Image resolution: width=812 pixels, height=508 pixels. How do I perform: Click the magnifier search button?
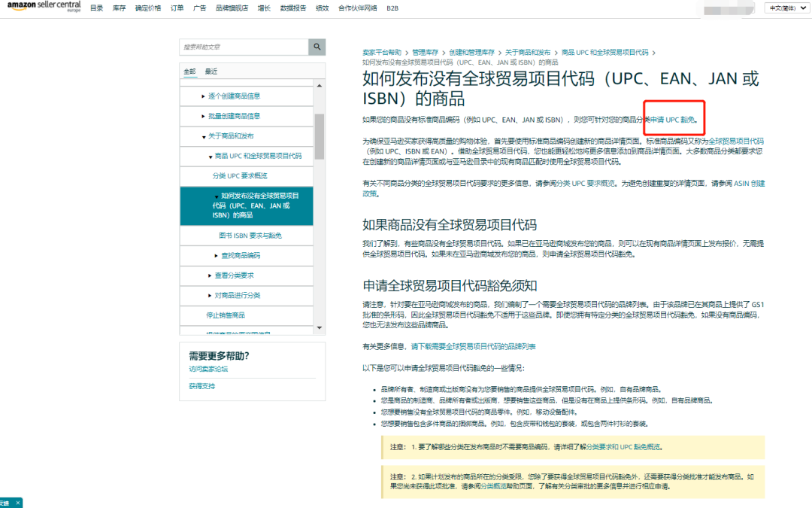[x=317, y=47]
